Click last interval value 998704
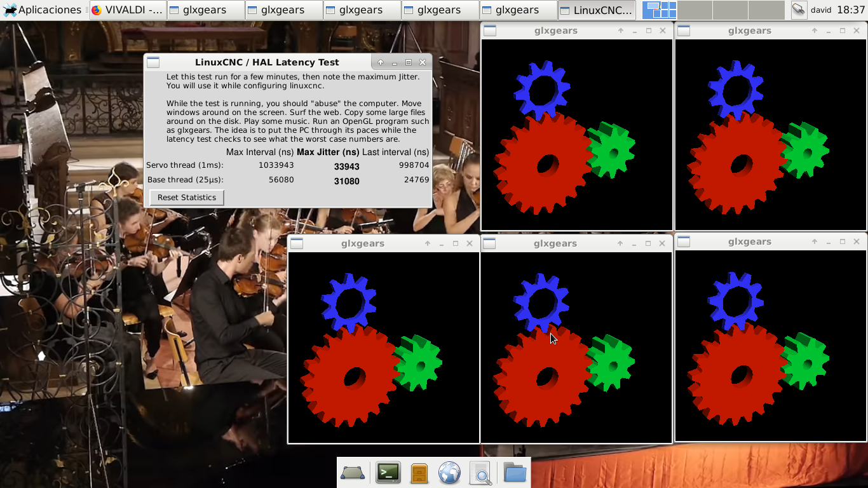Image resolution: width=868 pixels, height=488 pixels. 414,165
